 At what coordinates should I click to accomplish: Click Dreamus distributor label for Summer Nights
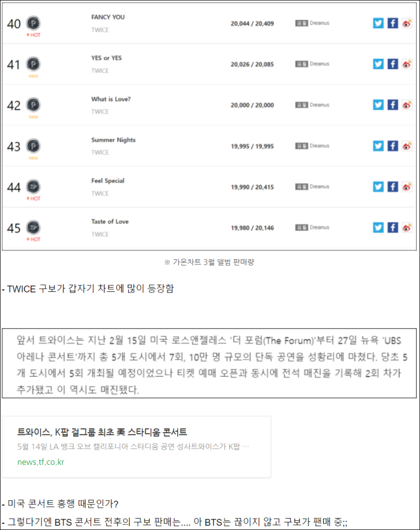pos(312,146)
